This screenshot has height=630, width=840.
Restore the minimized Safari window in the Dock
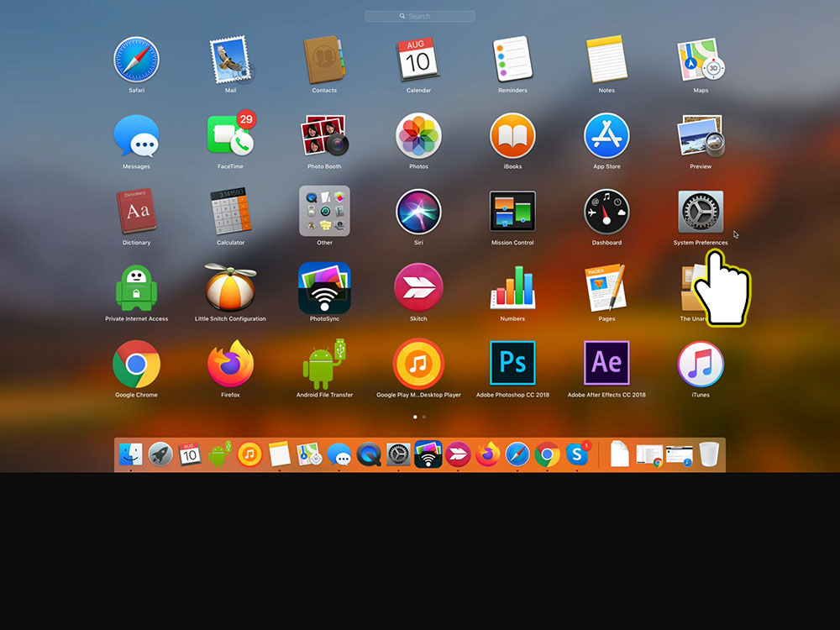(680, 455)
